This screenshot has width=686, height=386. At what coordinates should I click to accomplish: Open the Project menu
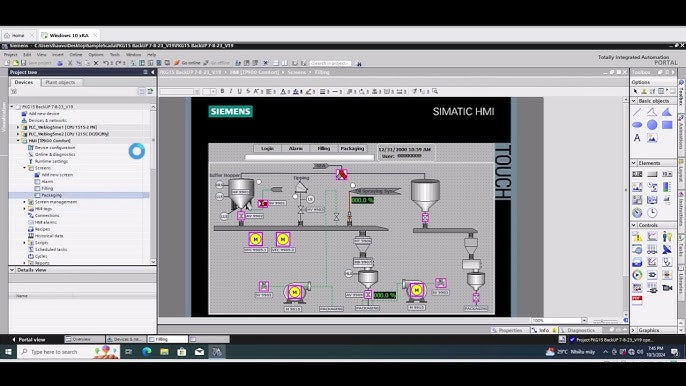point(10,55)
